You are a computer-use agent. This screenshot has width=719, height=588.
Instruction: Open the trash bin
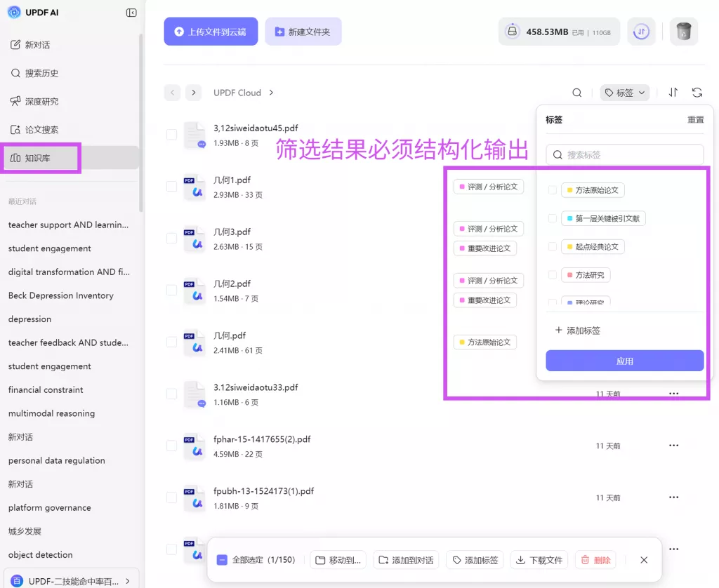coord(683,32)
